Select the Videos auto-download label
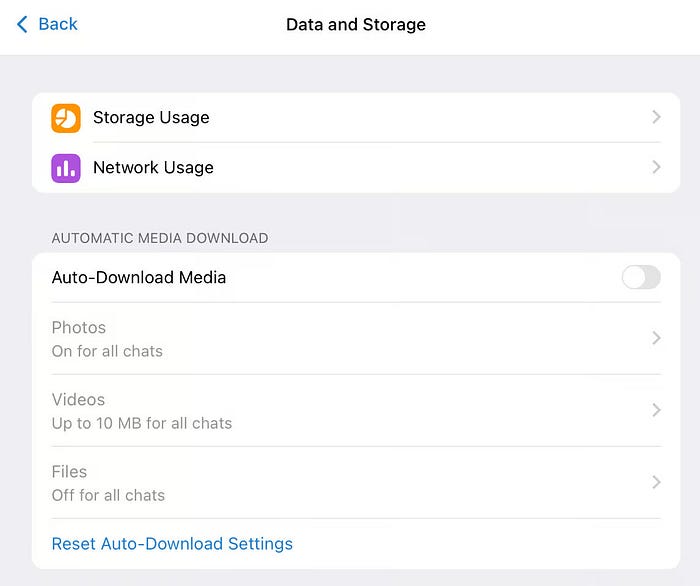 pyautogui.click(x=79, y=400)
